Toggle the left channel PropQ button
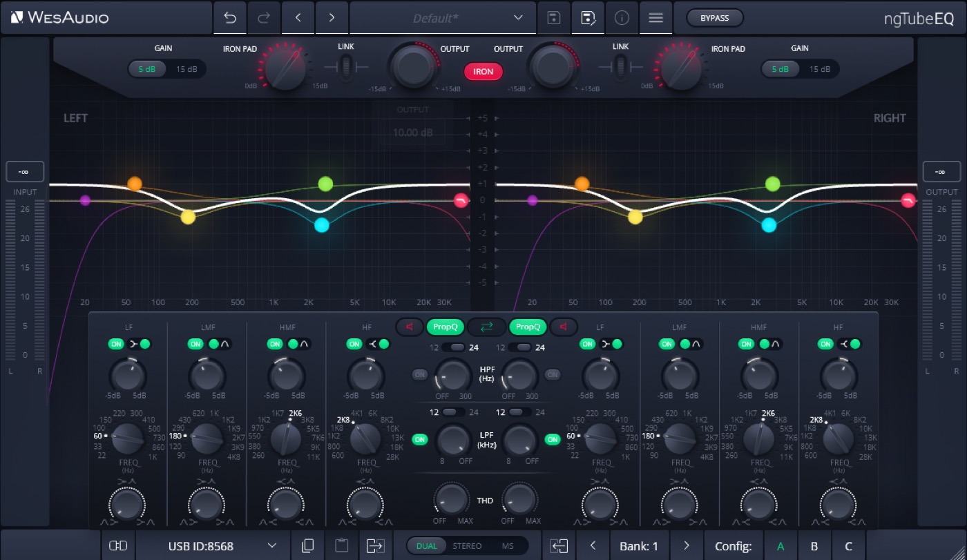 click(x=446, y=327)
